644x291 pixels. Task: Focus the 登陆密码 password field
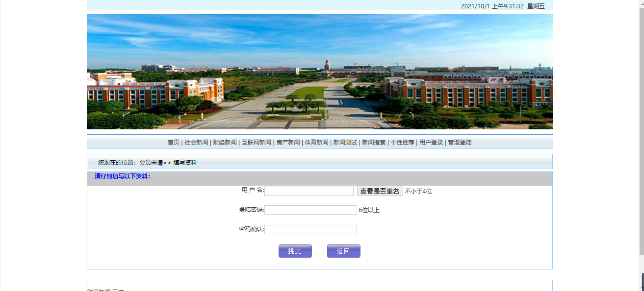click(x=310, y=210)
